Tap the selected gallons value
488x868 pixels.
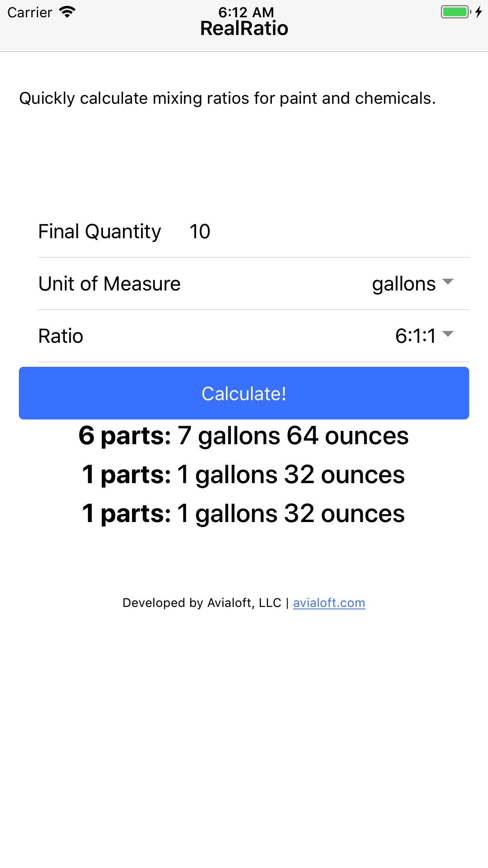[x=404, y=284]
